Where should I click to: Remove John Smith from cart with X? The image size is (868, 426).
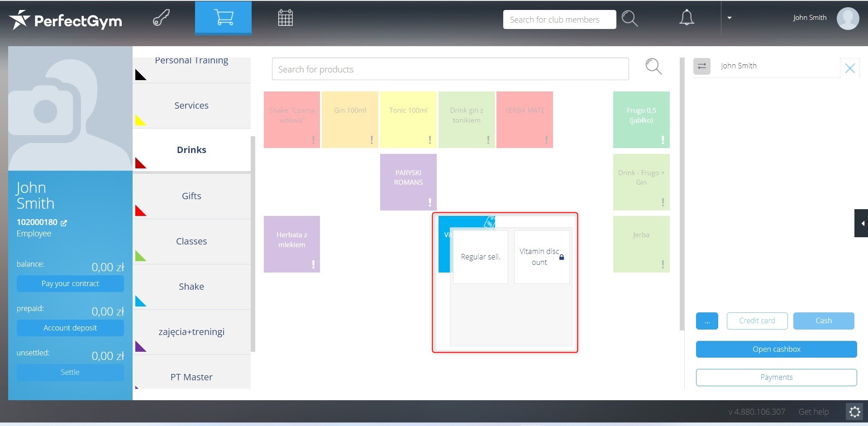pyautogui.click(x=849, y=68)
